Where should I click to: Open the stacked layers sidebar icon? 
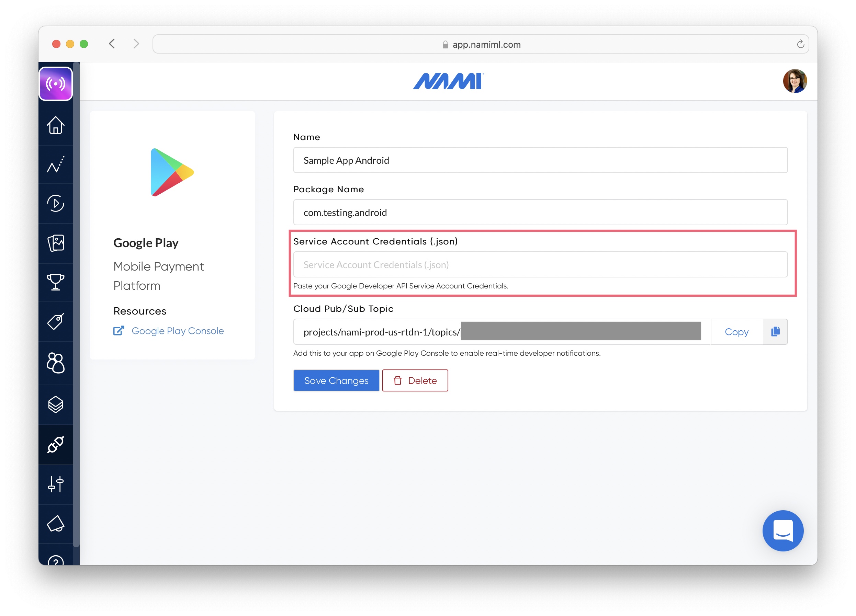(x=56, y=405)
